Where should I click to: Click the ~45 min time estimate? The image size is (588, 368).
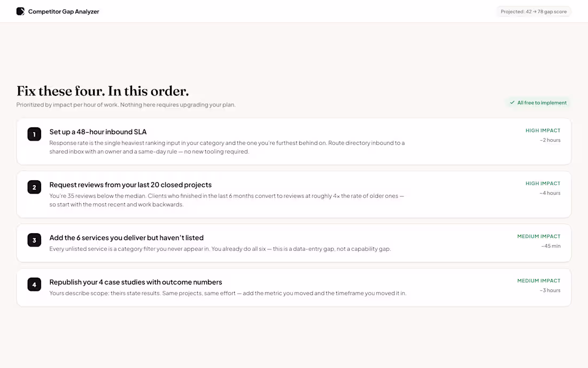click(551, 246)
